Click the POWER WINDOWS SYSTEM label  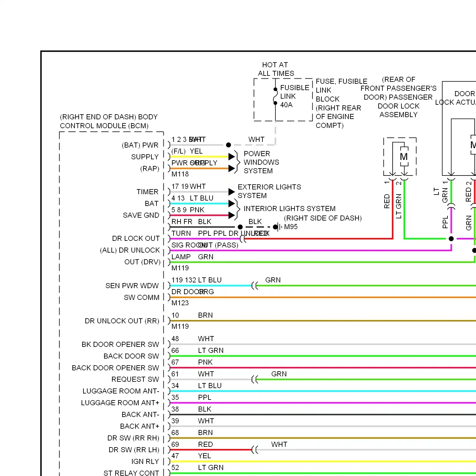tap(261, 162)
